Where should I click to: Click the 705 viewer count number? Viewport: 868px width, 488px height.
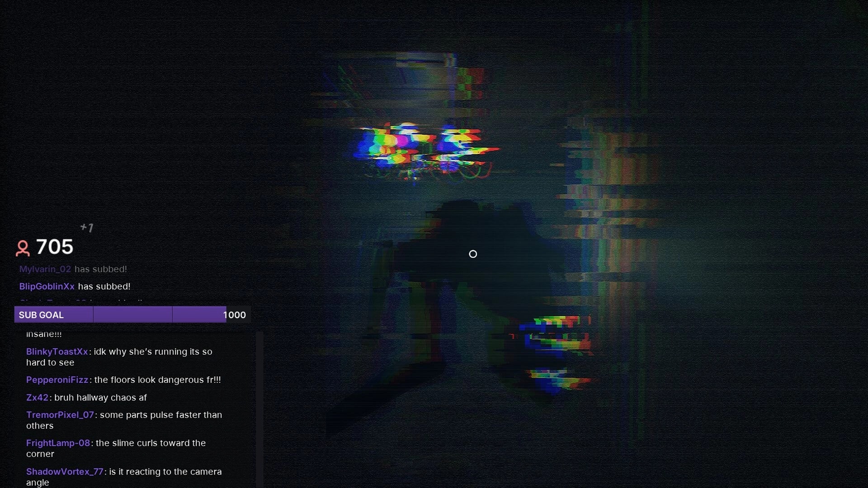[x=54, y=248]
